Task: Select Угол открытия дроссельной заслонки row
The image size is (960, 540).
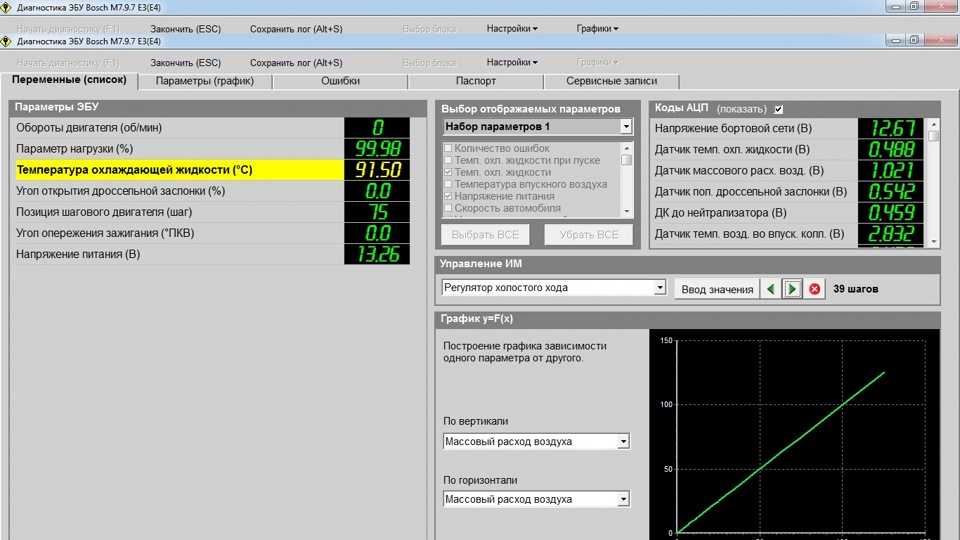Action: pyautogui.click(x=212, y=191)
